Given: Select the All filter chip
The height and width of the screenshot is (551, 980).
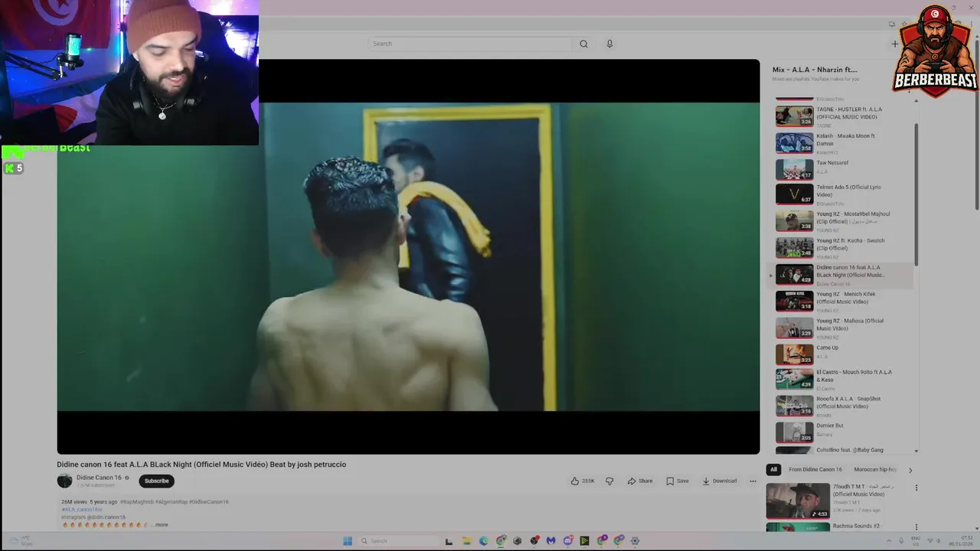Looking at the screenshot, I should [773, 469].
